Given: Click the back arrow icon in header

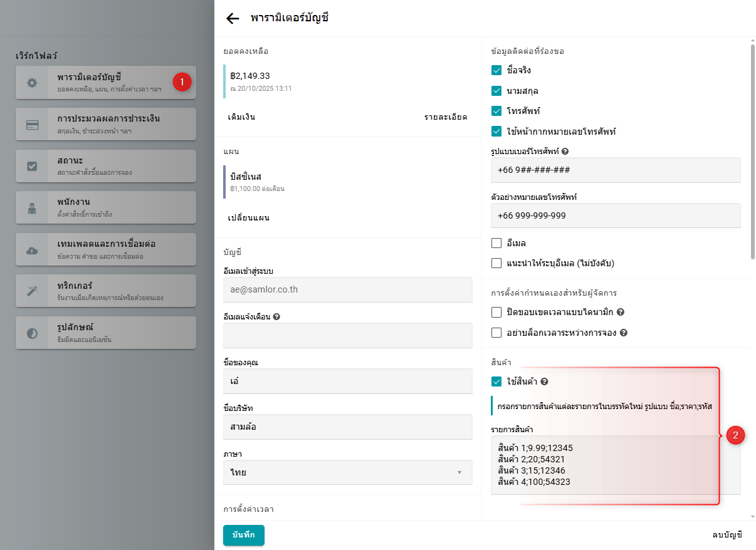Looking at the screenshot, I should (x=233, y=18).
